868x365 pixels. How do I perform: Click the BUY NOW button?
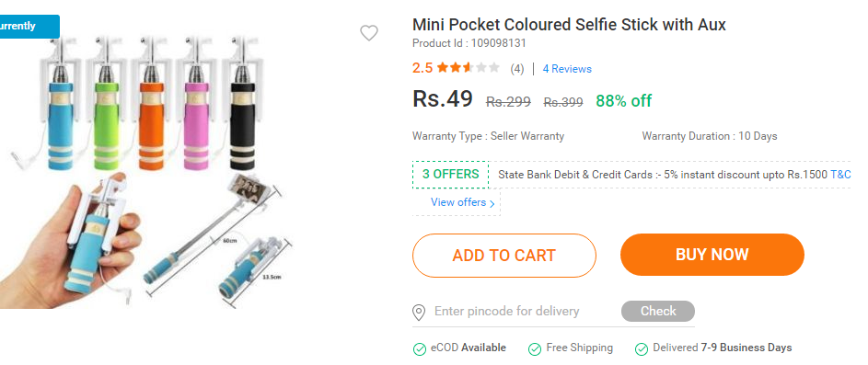coord(712,255)
